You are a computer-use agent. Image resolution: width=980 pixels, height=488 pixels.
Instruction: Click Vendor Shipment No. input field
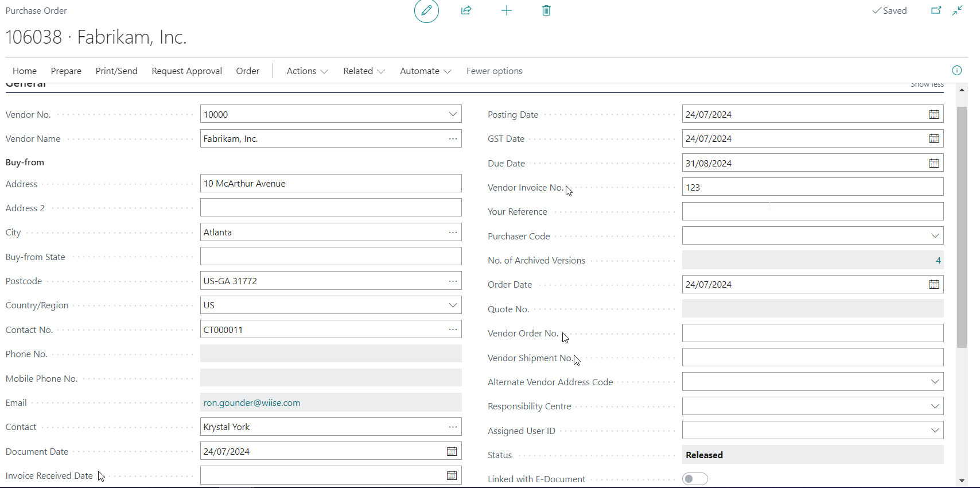pyautogui.click(x=812, y=357)
